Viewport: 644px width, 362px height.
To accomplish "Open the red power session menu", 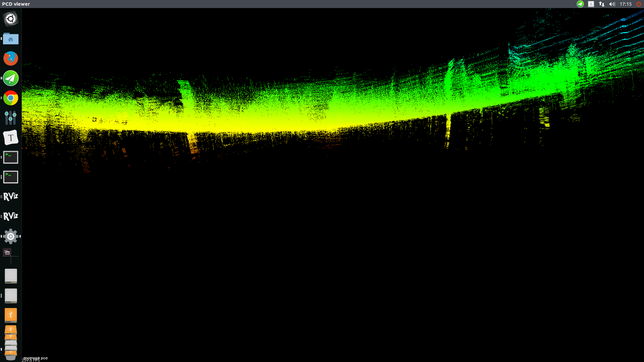I will pyautogui.click(x=639, y=4).
